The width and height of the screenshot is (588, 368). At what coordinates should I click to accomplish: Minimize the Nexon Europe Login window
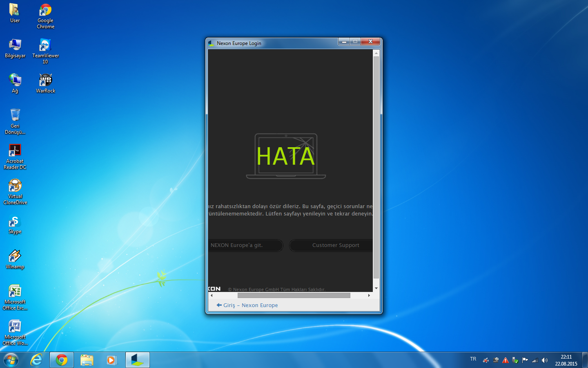pyautogui.click(x=344, y=42)
